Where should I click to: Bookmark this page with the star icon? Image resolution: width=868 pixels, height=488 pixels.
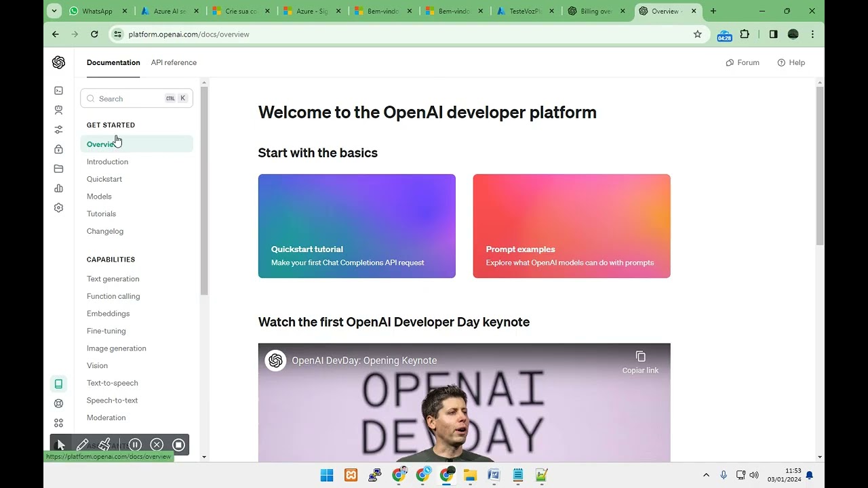[x=697, y=34]
